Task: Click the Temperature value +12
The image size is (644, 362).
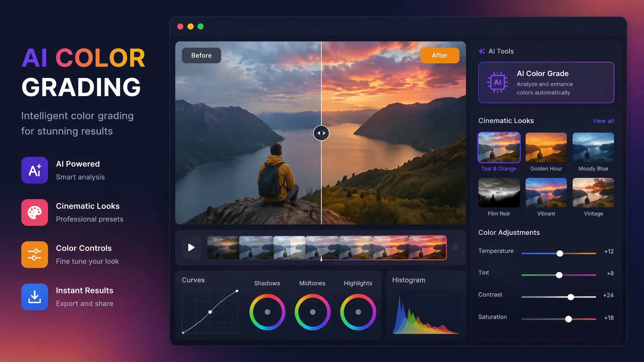Action: [609, 251]
